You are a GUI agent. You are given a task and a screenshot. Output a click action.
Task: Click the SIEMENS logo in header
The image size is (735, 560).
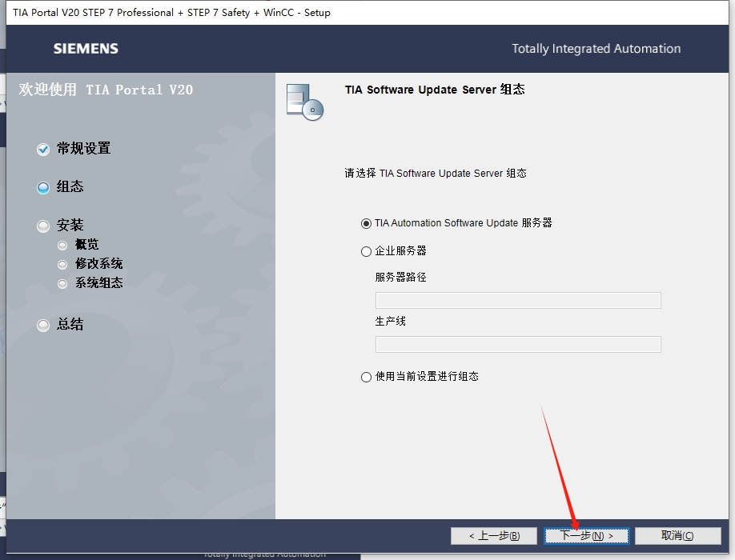(86, 49)
